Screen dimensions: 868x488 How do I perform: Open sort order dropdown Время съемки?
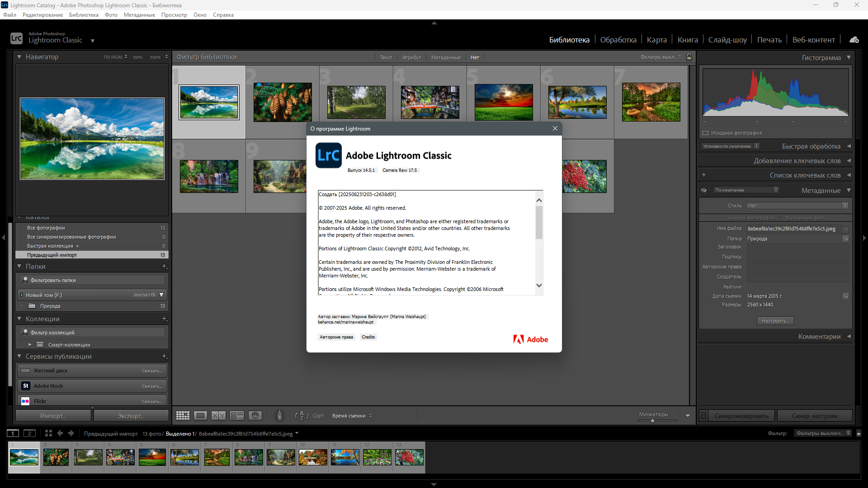[x=352, y=416]
